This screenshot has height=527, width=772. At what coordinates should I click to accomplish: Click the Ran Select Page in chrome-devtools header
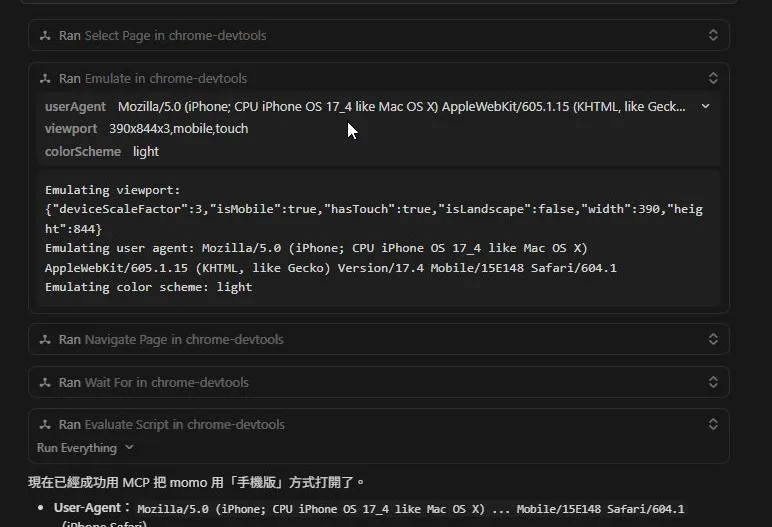(162, 36)
